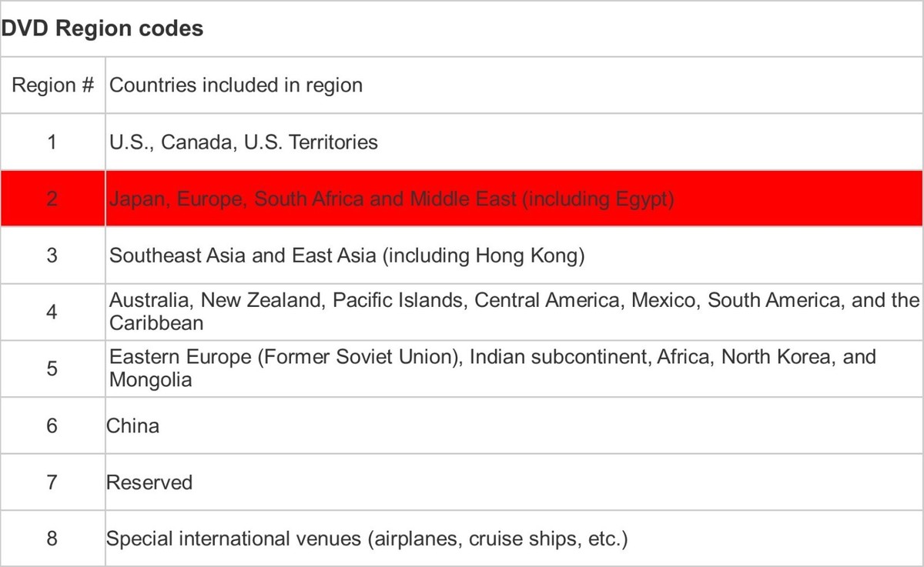Select the "Reserved" cell
Image resolution: width=924 pixels, height=567 pixels.
149,482
